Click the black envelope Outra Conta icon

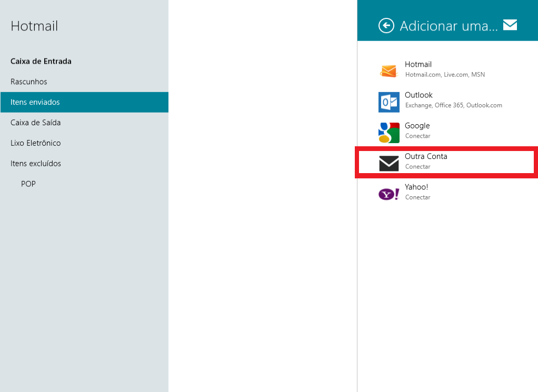click(388, 163)
